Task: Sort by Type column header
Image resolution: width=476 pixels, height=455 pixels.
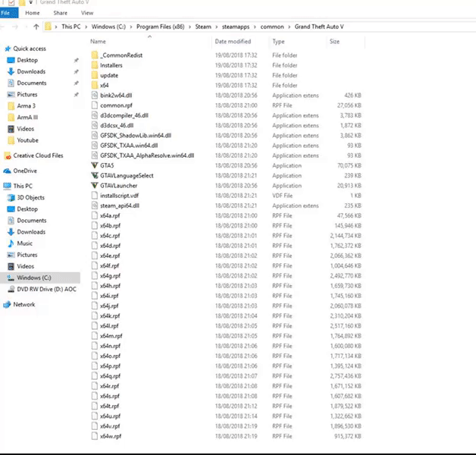Action: click(x=278, y=42)
